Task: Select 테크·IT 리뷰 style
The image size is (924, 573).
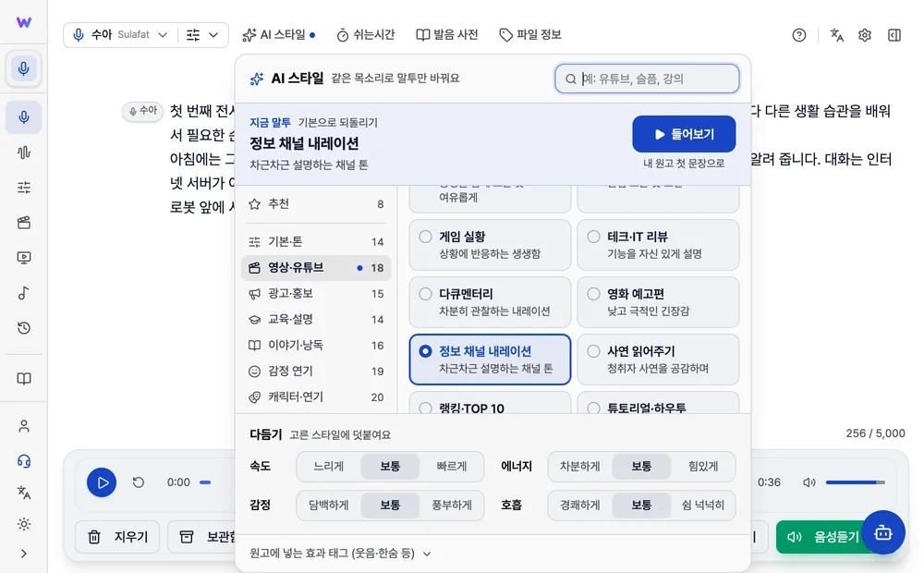Action: pyautogui.click(x=658, y=245)
